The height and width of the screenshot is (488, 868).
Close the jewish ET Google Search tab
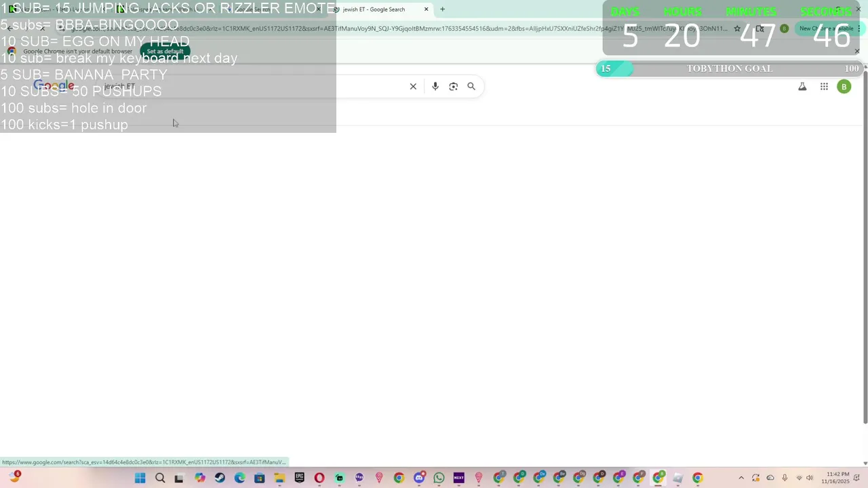pos(426,9)
